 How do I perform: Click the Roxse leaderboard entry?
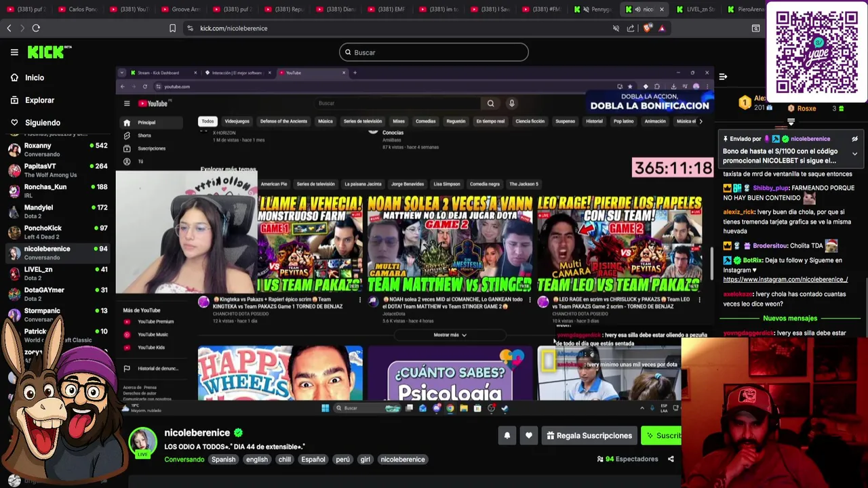pos(801,108)
